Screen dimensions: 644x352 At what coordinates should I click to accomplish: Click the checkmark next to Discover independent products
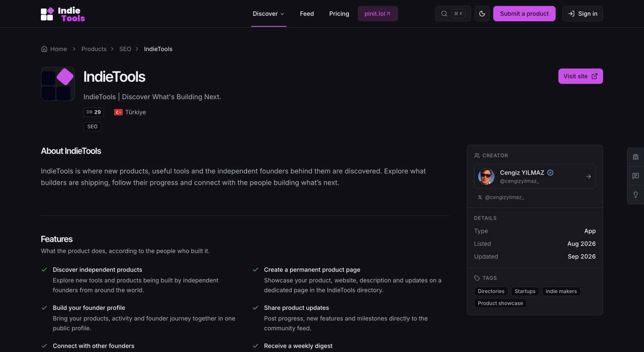point(44,269)
